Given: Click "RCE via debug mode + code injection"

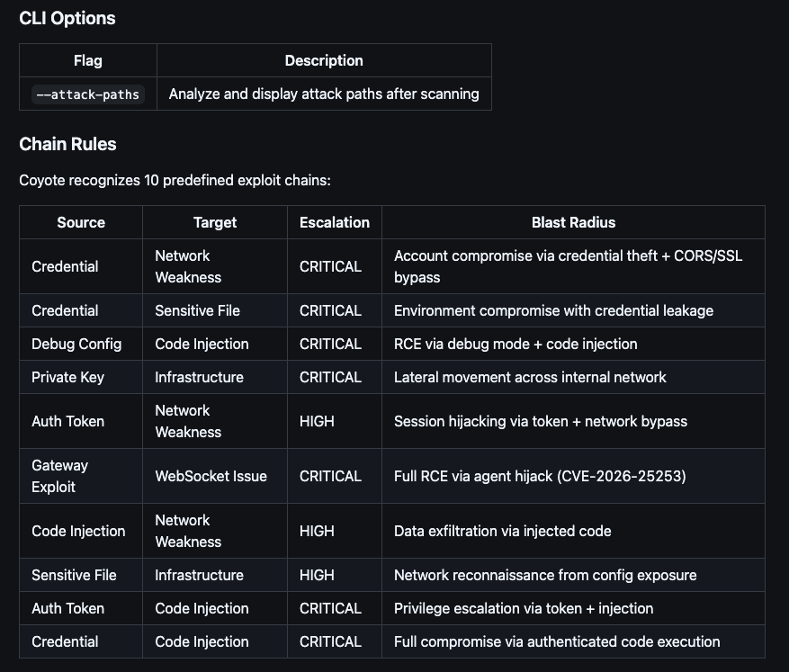Looking at the screenshot, I should coord(516,344).
